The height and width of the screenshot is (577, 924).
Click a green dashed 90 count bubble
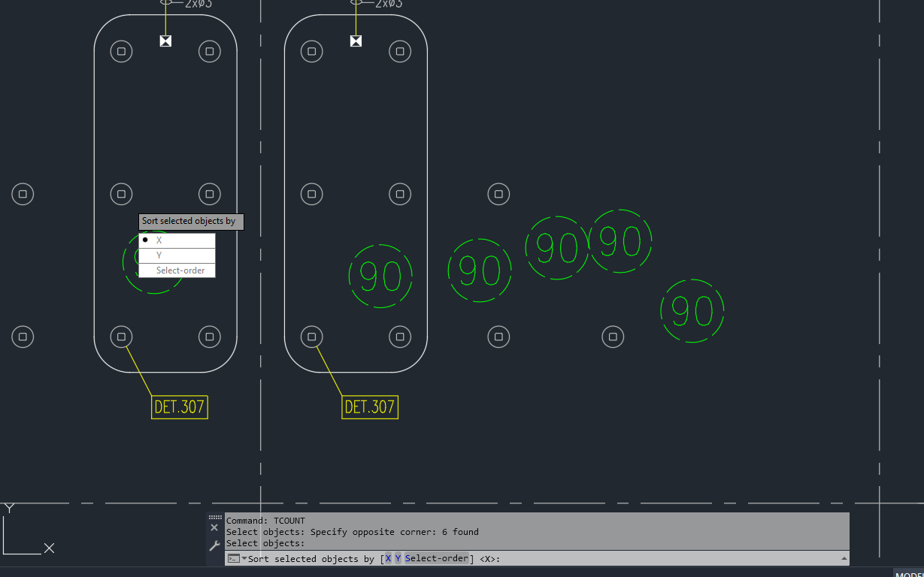(x=380, y=276)
